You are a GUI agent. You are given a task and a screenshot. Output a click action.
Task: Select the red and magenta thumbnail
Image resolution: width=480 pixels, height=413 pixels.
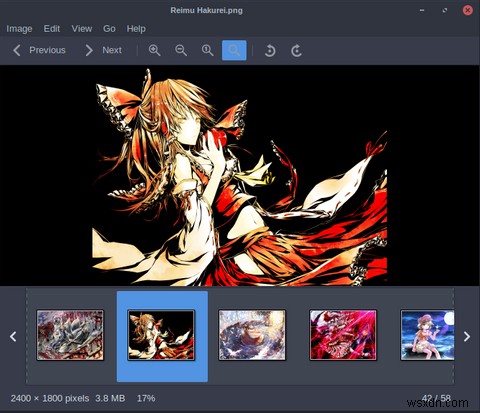[x=343, y=335]
